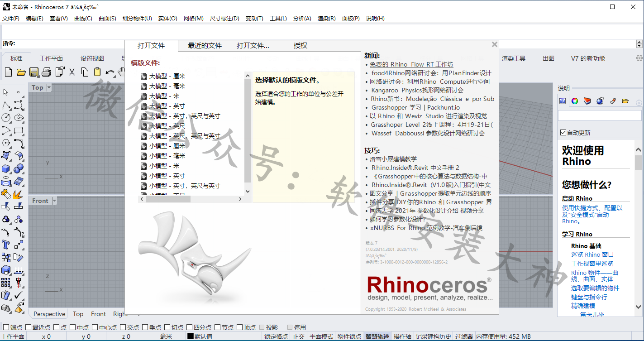Open the 巡览 Rhino 窗口 help link

592,255
